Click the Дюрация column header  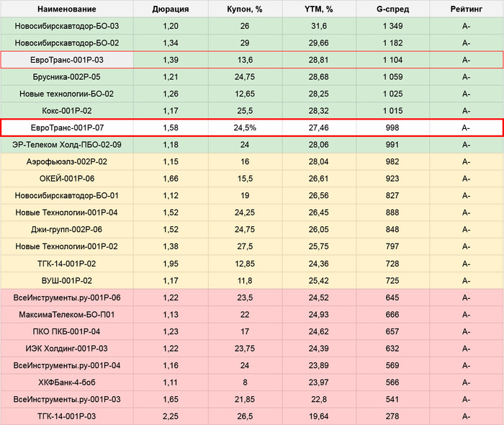(171, 9)
